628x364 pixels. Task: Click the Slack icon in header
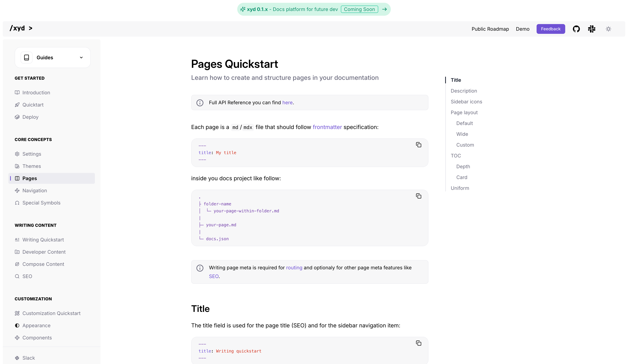point(591,29)
